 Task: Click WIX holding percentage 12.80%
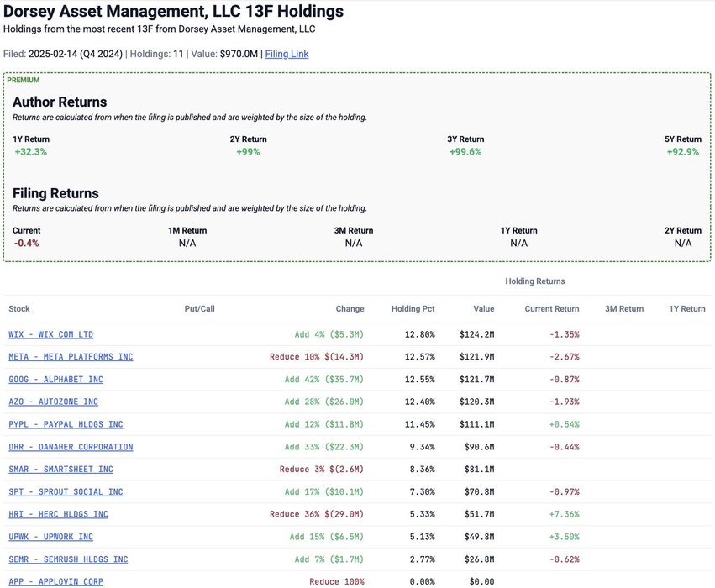pyautogui.click(x=419, y=334)
